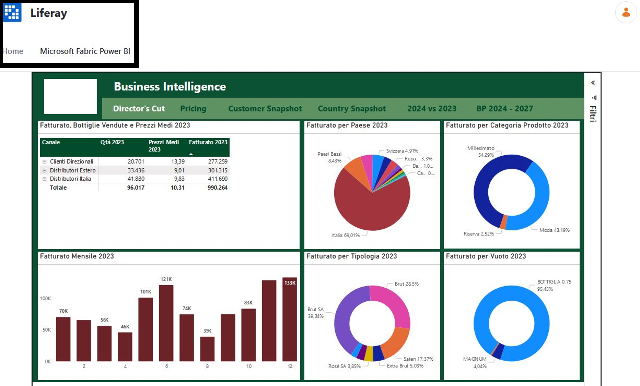This screenshot has width=640, height=386.
Task: Click the month 4 bar in monthly chart
Action: click(125, 346)
